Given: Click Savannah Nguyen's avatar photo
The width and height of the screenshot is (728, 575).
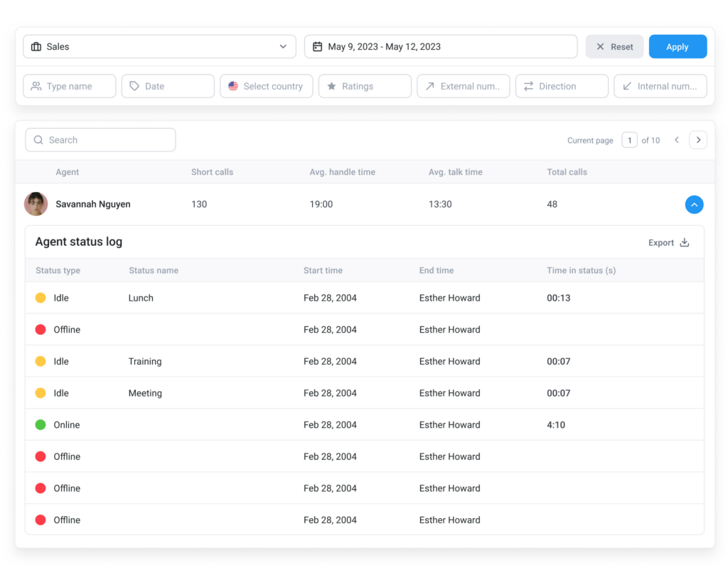Looking at the screenshot, I should pos(36,204).
